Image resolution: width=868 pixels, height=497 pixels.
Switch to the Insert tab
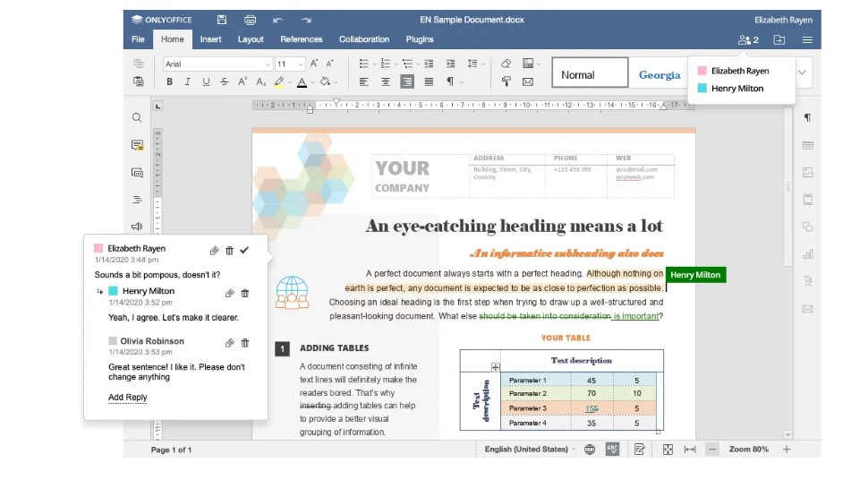pos(211,39)
